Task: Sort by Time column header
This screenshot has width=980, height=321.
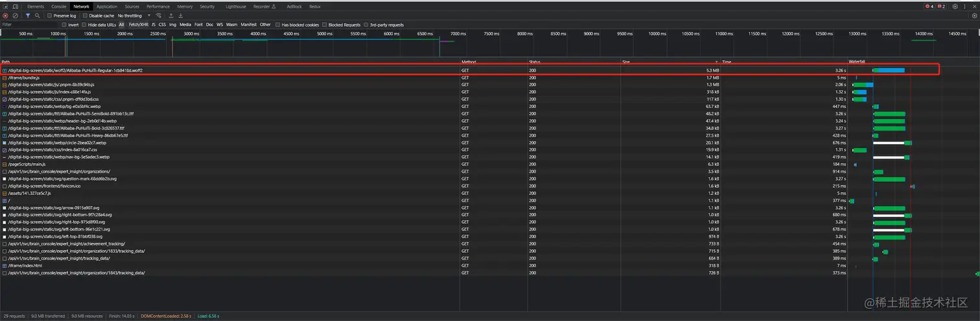Action: [x=784, y=61]
